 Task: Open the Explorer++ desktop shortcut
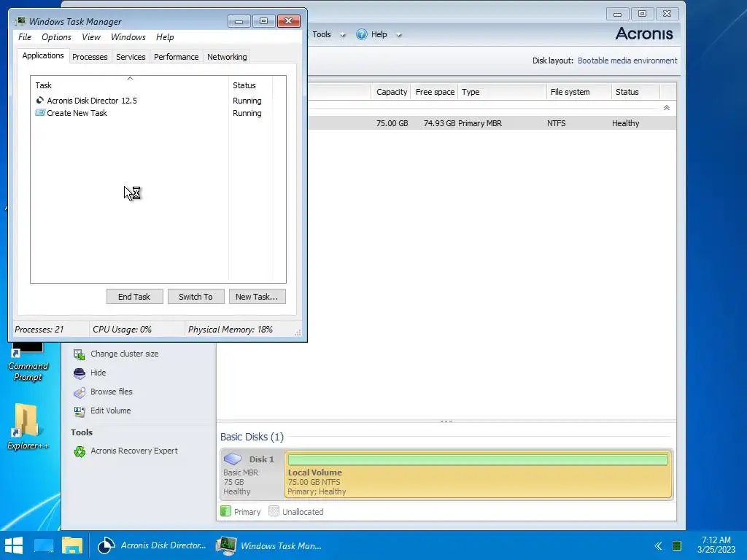coord(28,426)
